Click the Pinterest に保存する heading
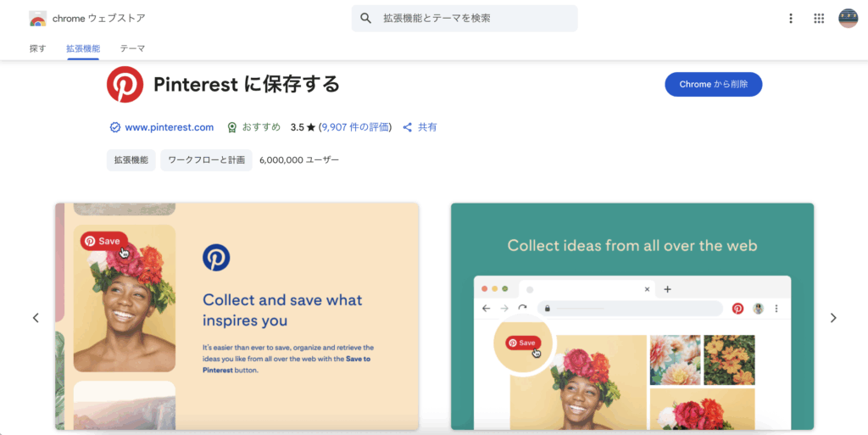868x435 pixels. pyautogui.click(x=247, y=84)
